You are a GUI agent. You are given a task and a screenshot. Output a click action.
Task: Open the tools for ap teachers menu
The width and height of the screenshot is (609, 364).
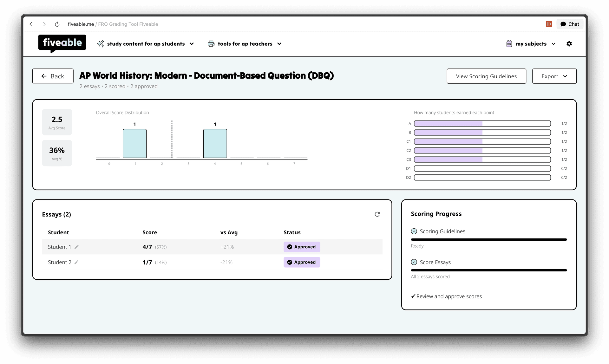coord(245,44)
